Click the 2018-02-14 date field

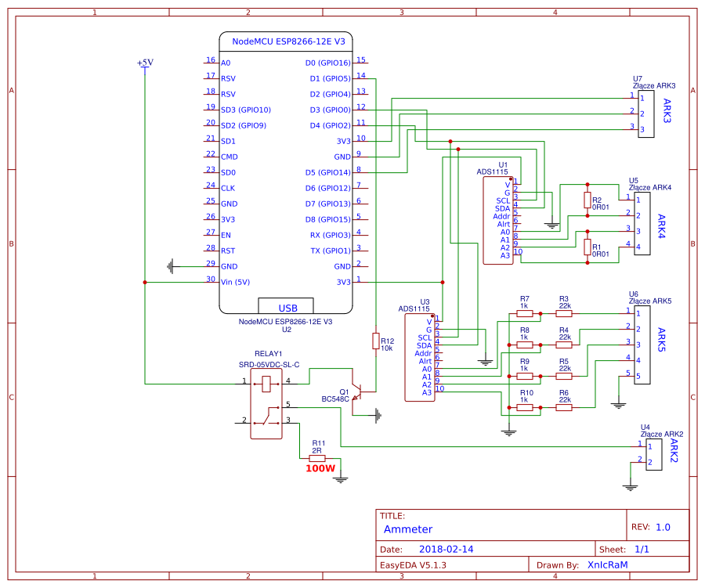tap(448, 549)
